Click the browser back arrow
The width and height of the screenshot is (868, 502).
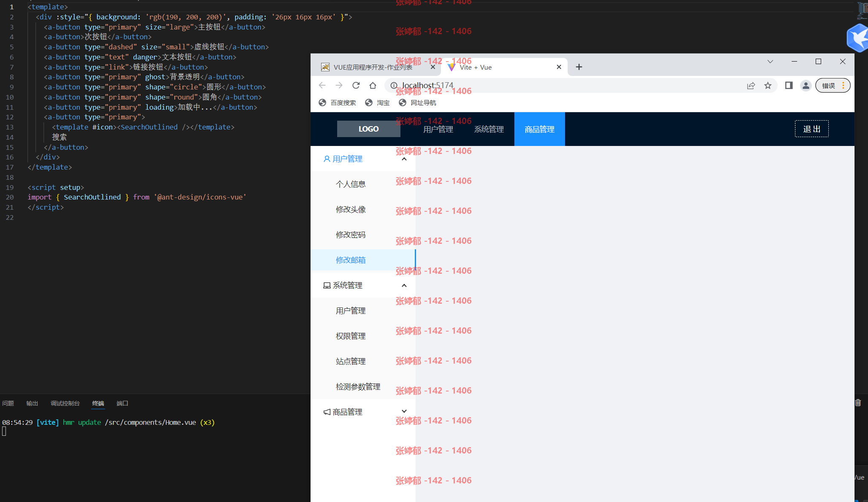coord(322,86)
